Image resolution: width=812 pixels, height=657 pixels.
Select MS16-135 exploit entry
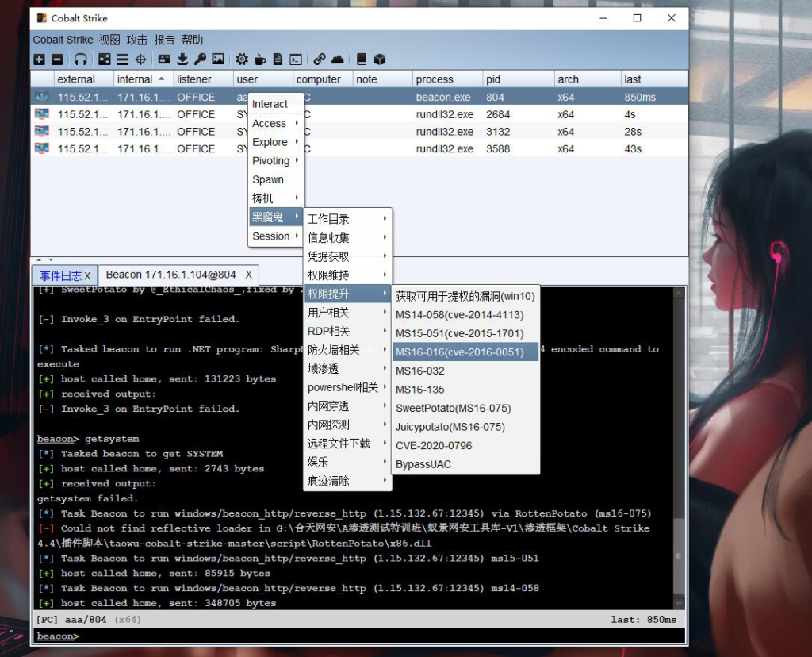[x=465, y=389]
